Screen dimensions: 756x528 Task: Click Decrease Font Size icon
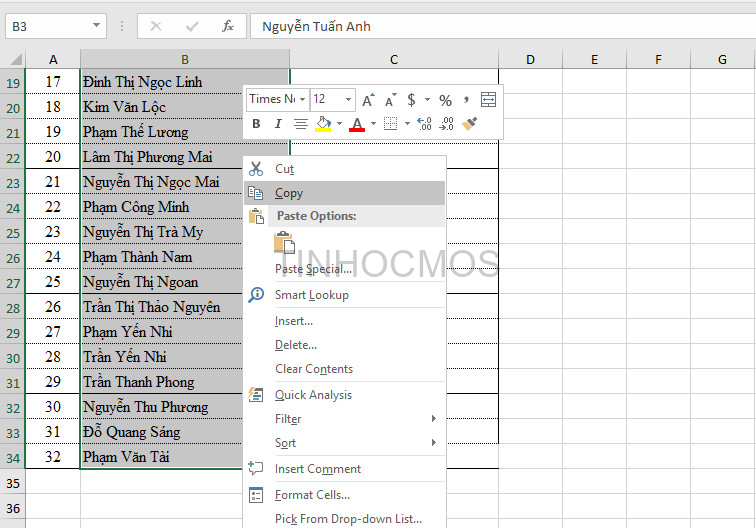click(390, 100)
